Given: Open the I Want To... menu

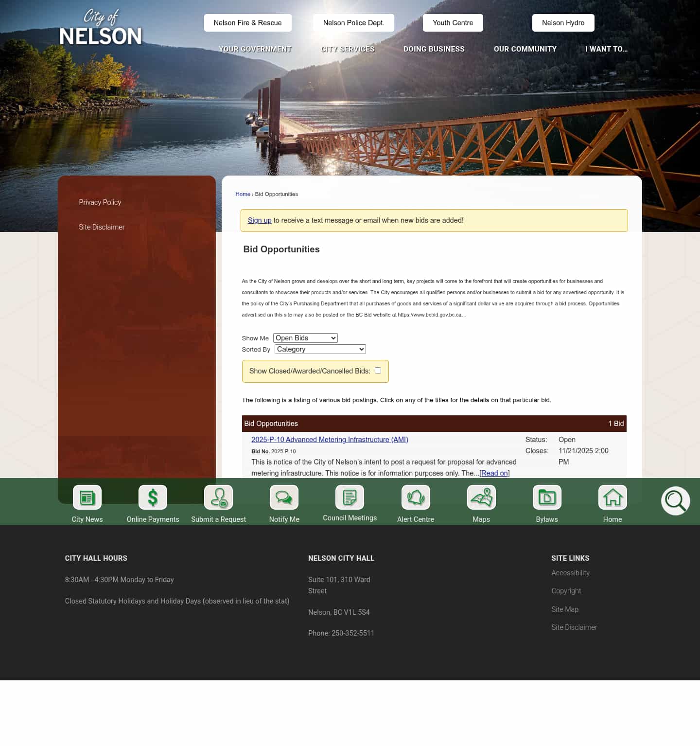Looking at the screenshot, I should coord(606,49).
